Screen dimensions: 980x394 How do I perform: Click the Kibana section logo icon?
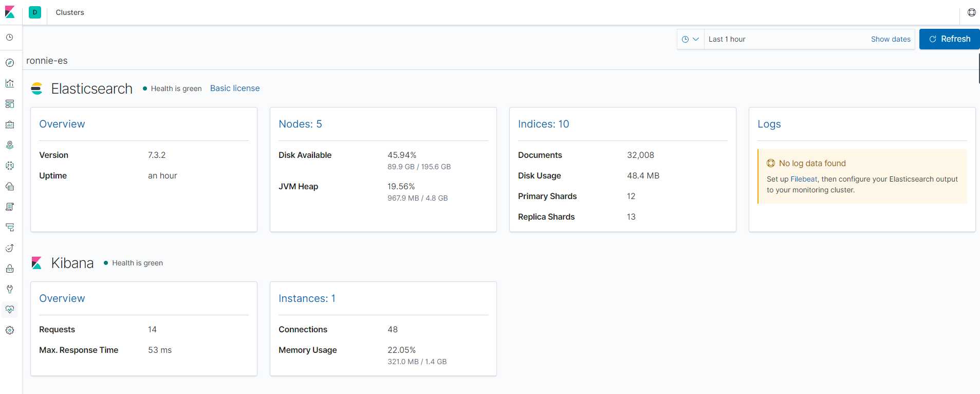click(x=36, y=263)
